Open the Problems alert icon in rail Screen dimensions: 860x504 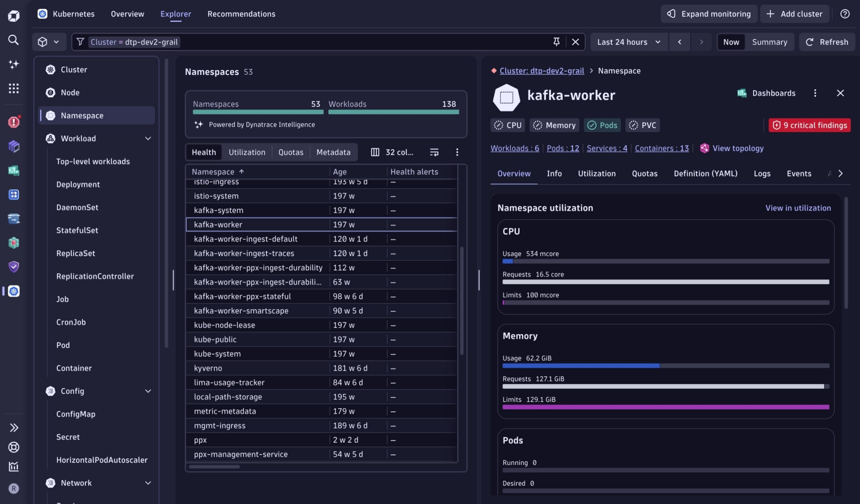tap(14, 122)
